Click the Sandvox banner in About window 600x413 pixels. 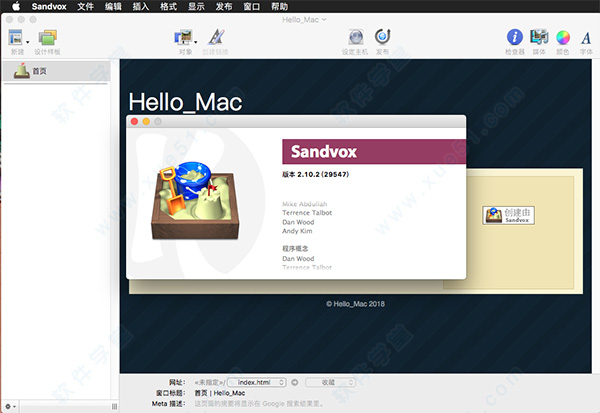tap(374, 152)
